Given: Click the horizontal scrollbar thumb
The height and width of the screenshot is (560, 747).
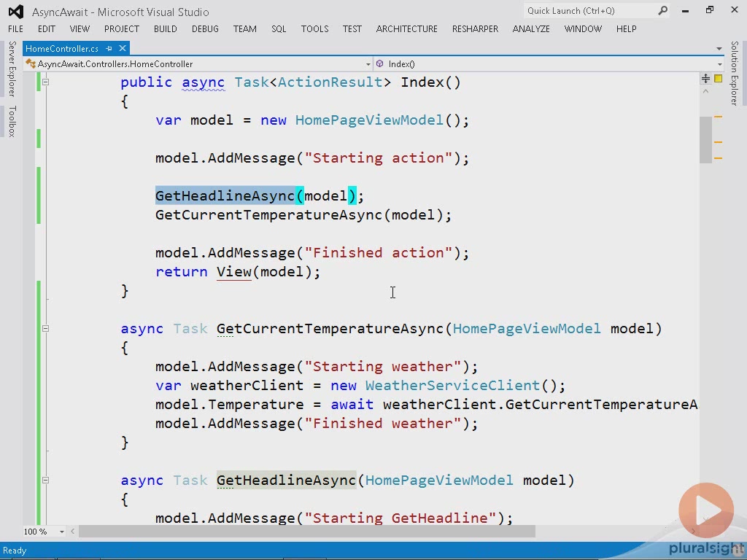Looking at the screenshot, I should coord(307,532).
